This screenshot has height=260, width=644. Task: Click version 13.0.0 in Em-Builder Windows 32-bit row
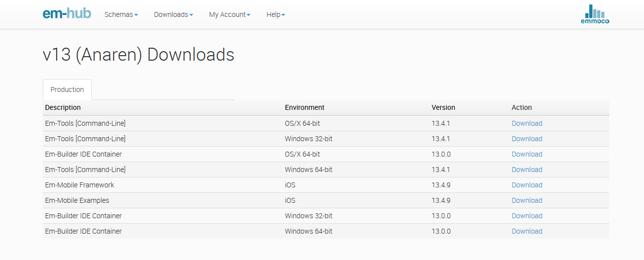click(x=441, y=216)
